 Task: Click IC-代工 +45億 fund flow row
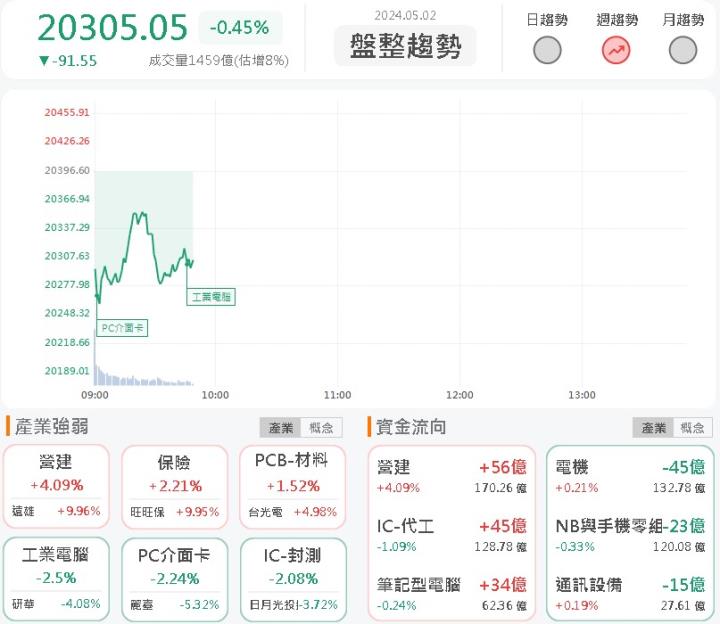tap(452, 534)
